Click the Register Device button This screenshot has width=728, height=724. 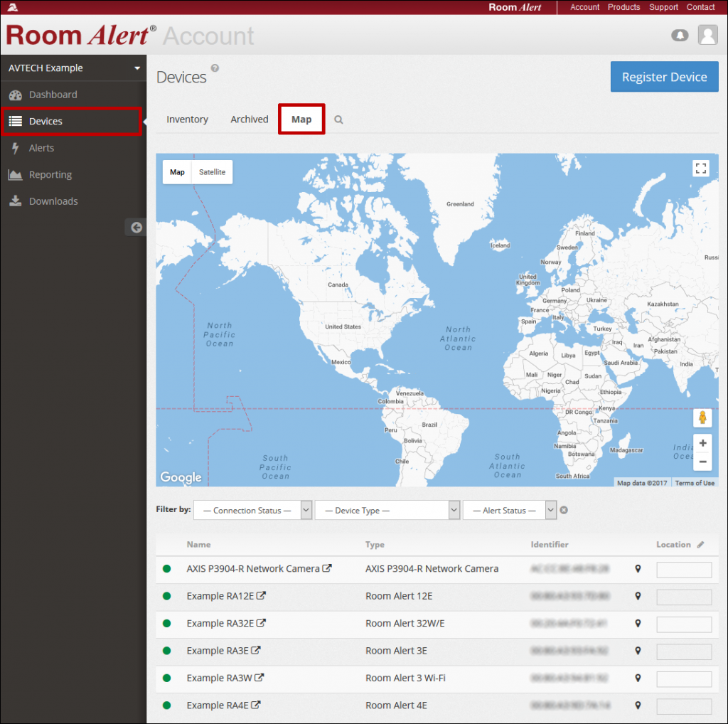click(x=664, y=76)
